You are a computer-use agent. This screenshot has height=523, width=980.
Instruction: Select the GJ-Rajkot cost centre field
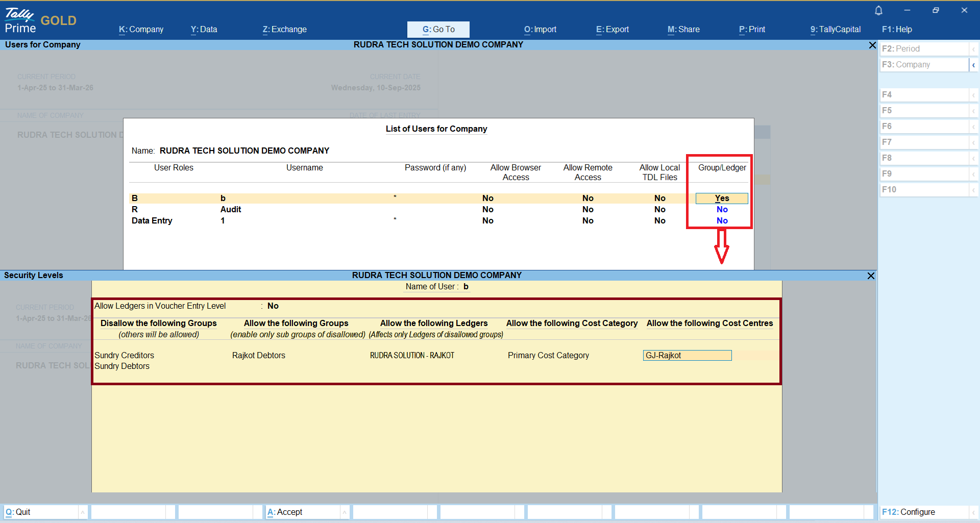(687, 355)
